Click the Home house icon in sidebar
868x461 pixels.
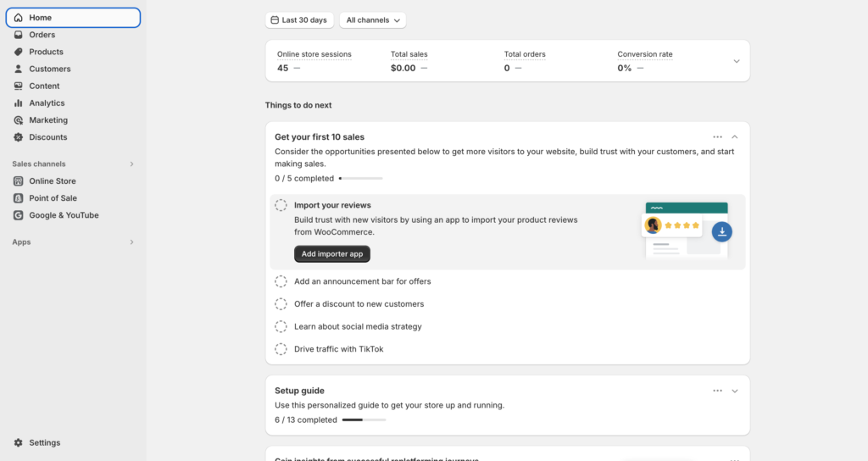tap(19, 18)
